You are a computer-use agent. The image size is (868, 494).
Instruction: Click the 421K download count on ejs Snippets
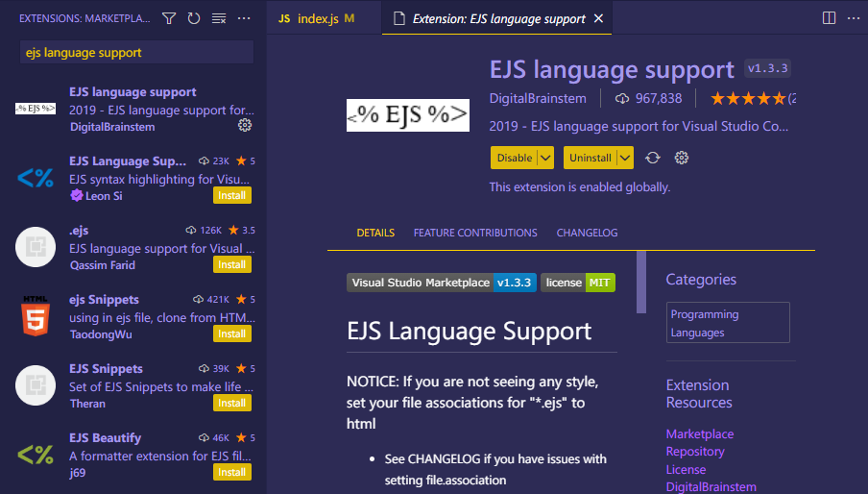pyautogui.click(x=218, y=299)
